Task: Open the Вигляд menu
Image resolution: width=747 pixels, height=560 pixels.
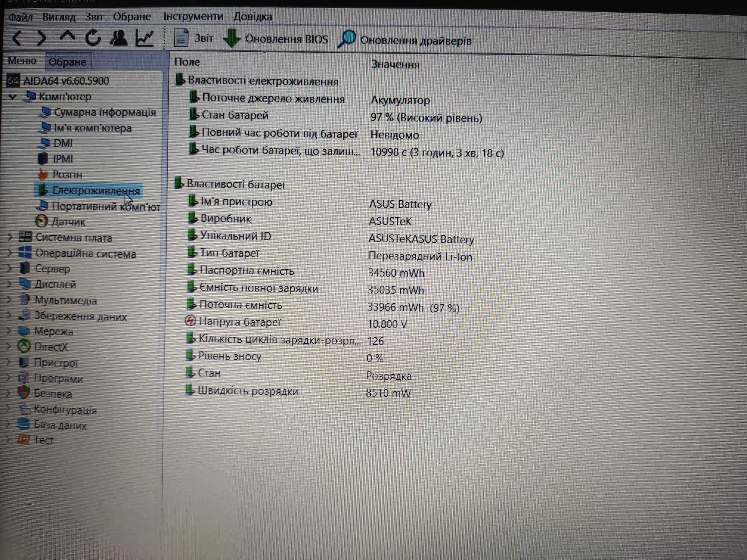Action: [x=59, y=17]
